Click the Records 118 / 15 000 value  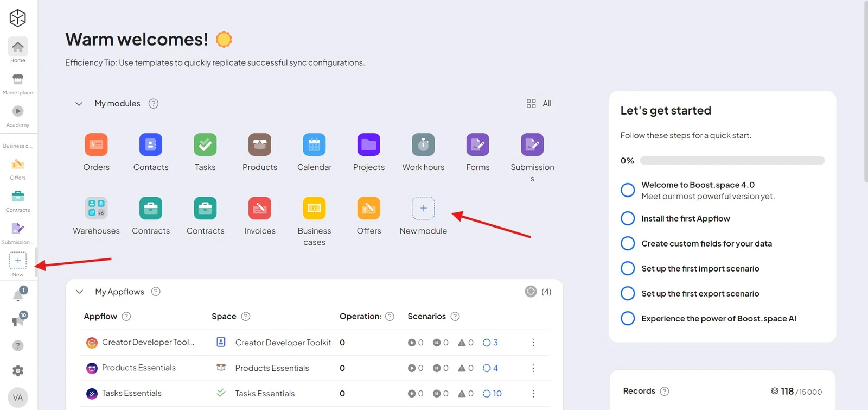[x=796, y=392]
